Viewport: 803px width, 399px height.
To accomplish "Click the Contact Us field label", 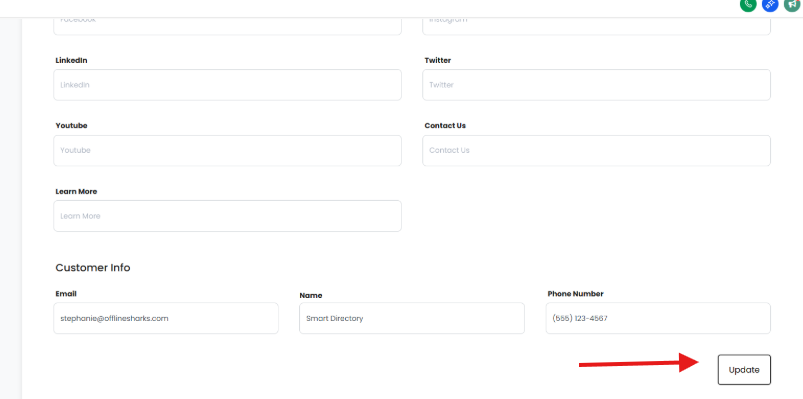I will 445,126.
